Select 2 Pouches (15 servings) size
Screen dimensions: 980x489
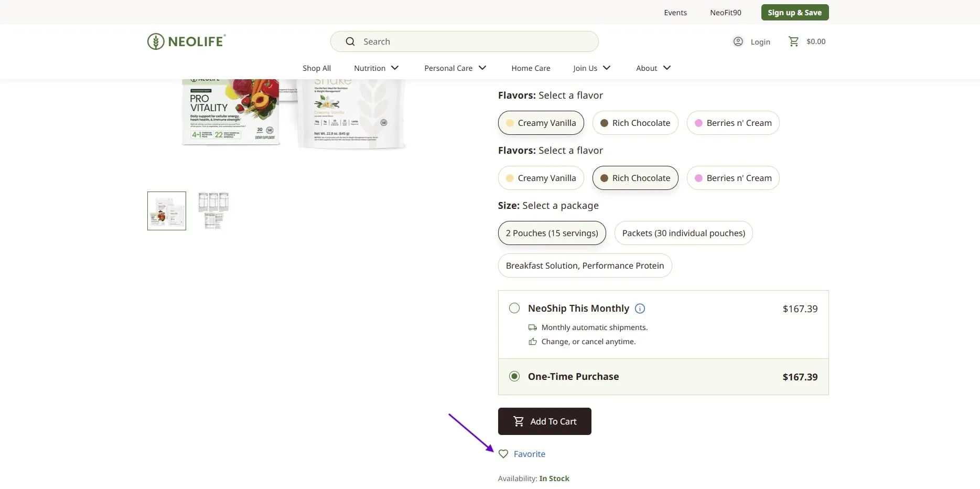[552, 233]
